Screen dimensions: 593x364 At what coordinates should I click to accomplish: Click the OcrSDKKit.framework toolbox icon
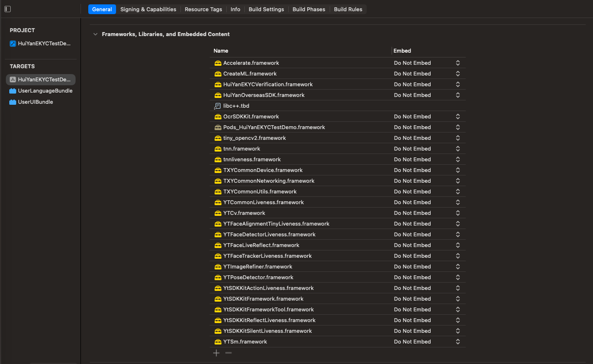[x=218, y=116]
